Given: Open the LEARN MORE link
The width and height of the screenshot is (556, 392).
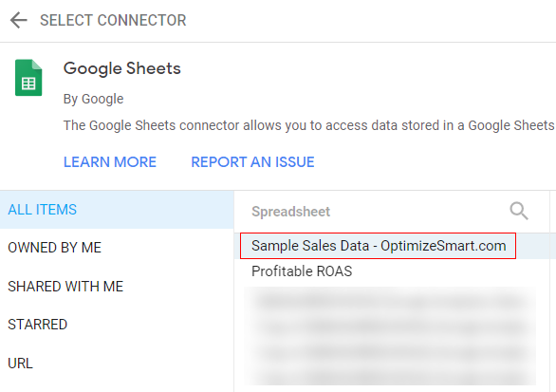Looking at the screenshot, I should click(x=110, y=162).
